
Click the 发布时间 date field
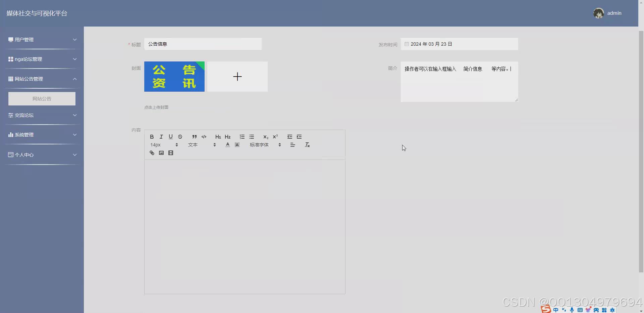click(x=460, y=44)
